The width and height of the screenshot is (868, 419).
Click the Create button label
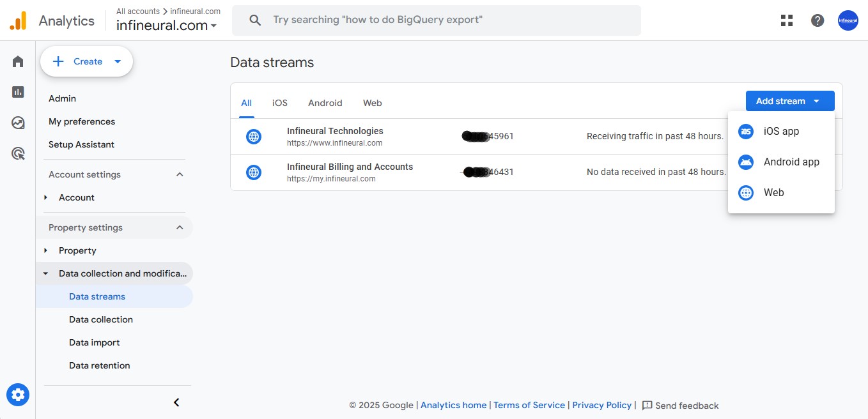click(x=88, y=61)
